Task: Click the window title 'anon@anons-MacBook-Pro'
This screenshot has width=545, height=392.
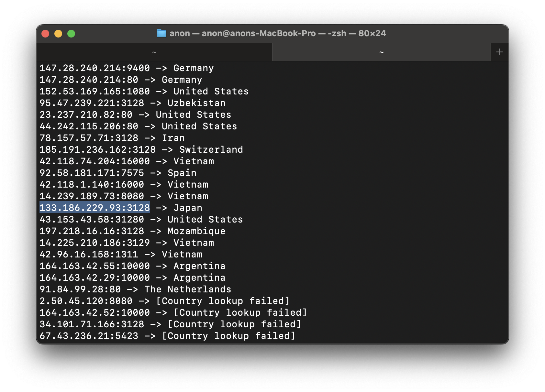Action: pyautogui.click(x=259, y=33)
